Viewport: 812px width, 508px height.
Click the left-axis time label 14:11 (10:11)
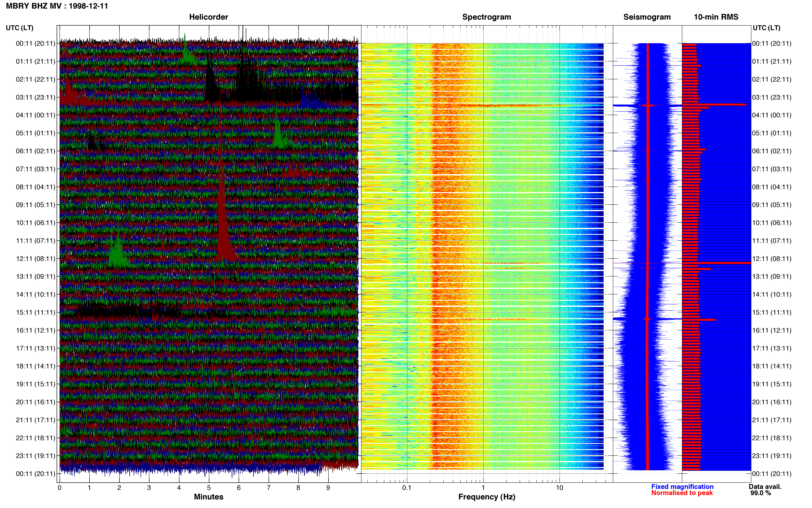pyautogui.click(x=35, y=295)
